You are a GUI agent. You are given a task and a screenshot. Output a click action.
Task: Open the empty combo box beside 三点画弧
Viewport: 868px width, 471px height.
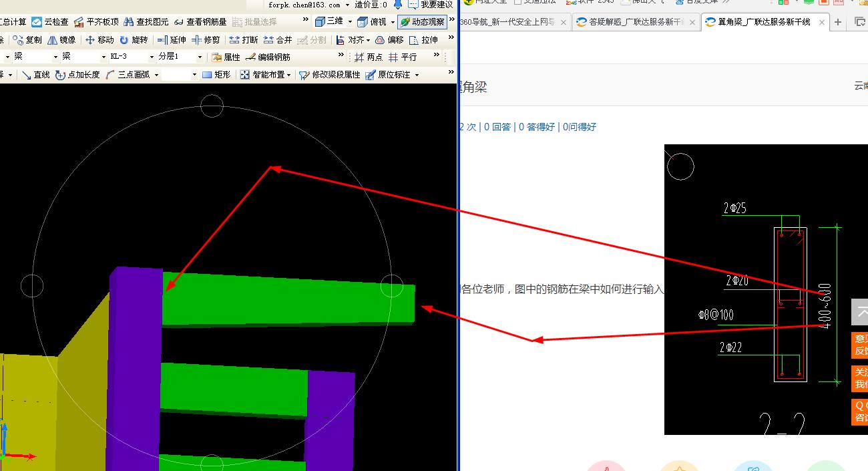tap(180, 75)
